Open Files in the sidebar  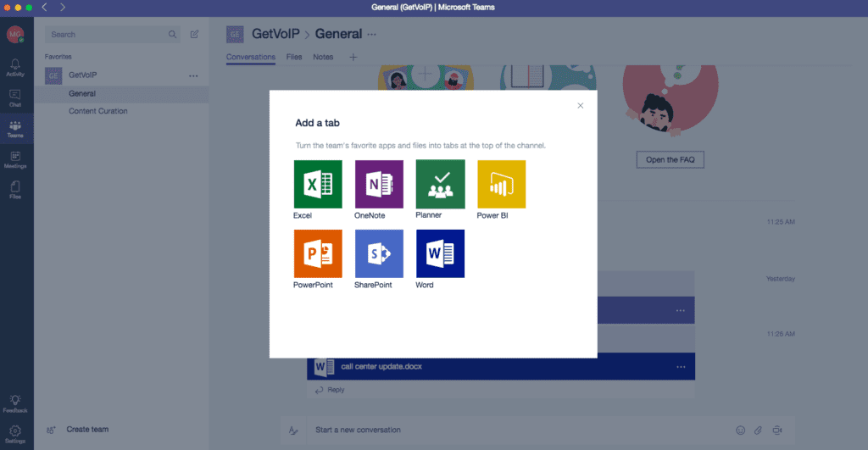(x=15, y=191)
